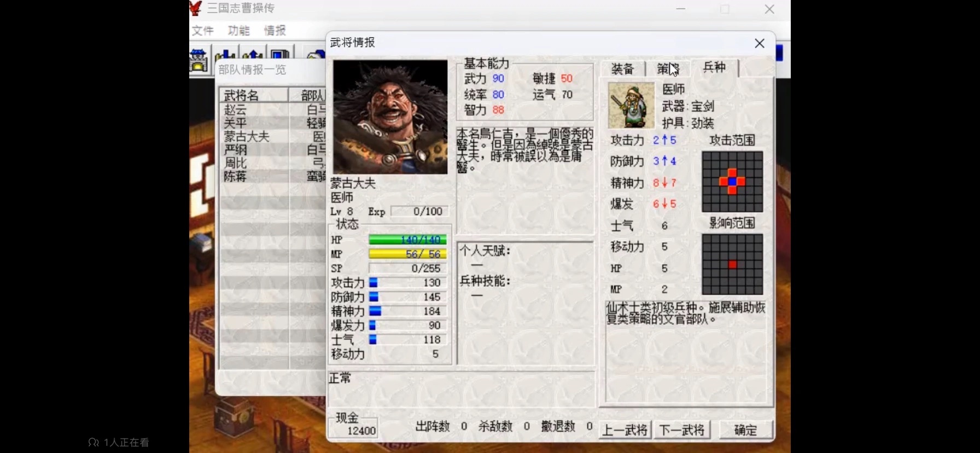Open the 文件 menu
Screen dimensions: 980x453
pyautogui.click(x=202, y=31)
